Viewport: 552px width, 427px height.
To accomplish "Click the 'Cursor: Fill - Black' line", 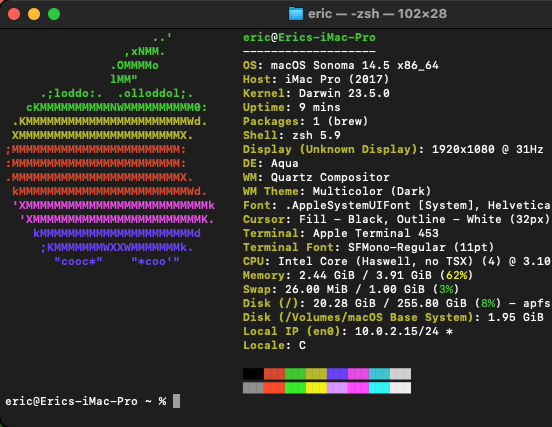I will (396, 219).
